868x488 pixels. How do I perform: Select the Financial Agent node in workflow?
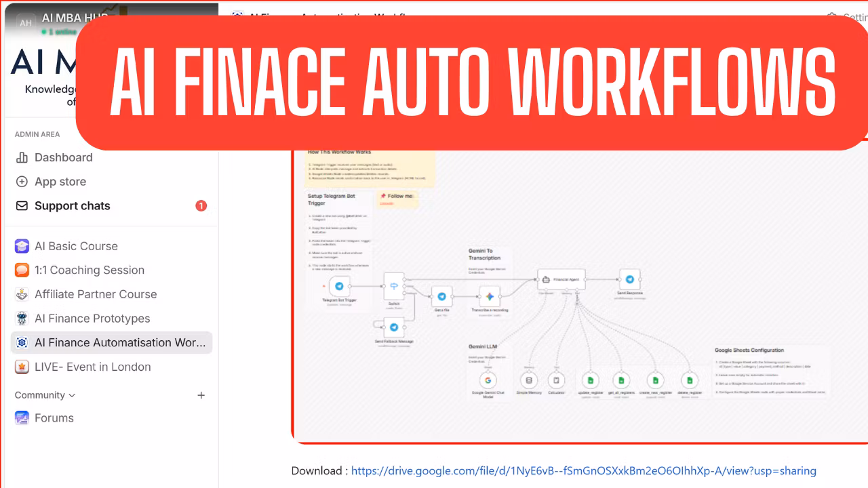[561, 279]
